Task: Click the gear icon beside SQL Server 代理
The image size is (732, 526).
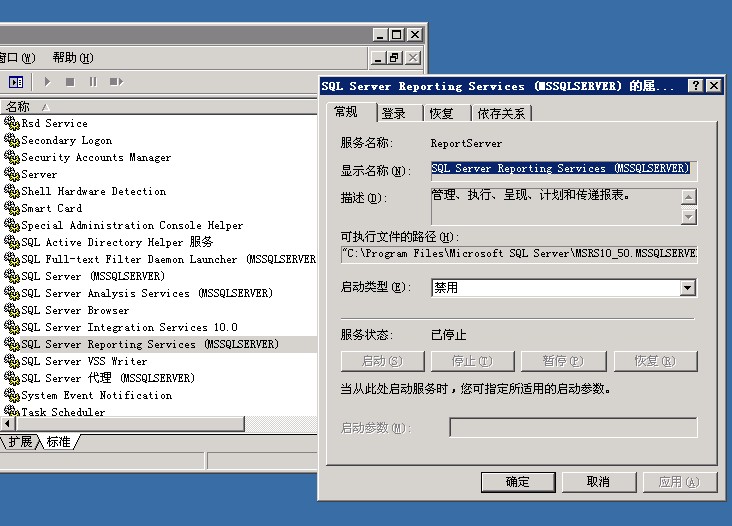Action: [12, 378]
